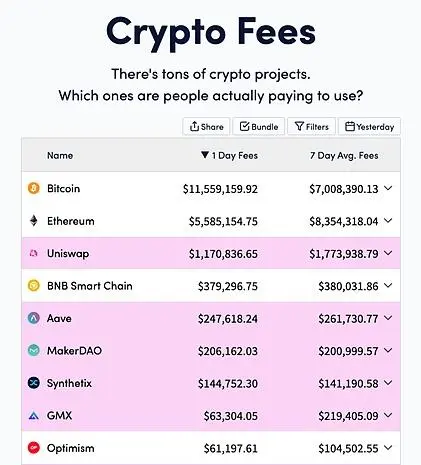Sort by 7 Day Avg. Fees column
421x465 pixels.
pyautogui.click(x=344, y=155)
